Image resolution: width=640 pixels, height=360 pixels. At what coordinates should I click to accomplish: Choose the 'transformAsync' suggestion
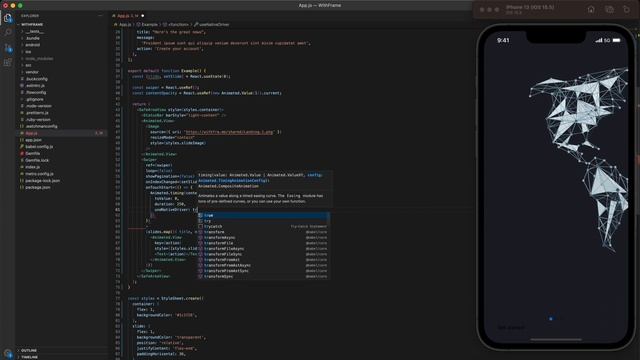[262, 238]
